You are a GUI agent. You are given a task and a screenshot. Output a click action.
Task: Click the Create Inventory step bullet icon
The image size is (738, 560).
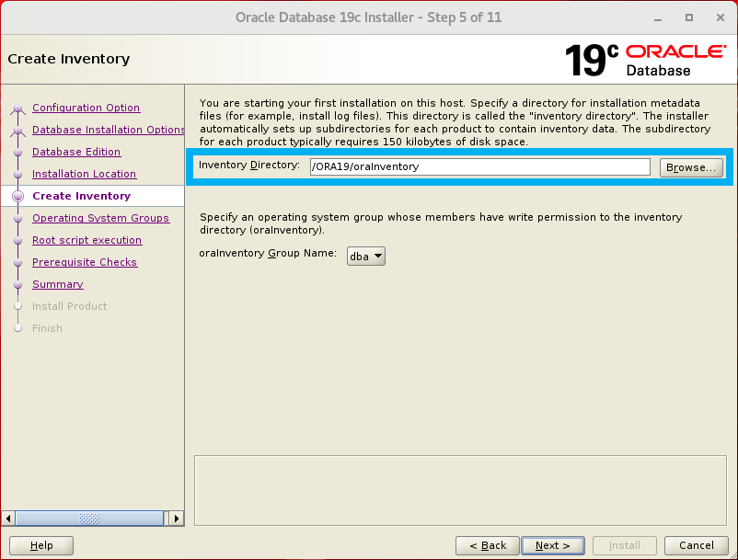click(17, 196)
